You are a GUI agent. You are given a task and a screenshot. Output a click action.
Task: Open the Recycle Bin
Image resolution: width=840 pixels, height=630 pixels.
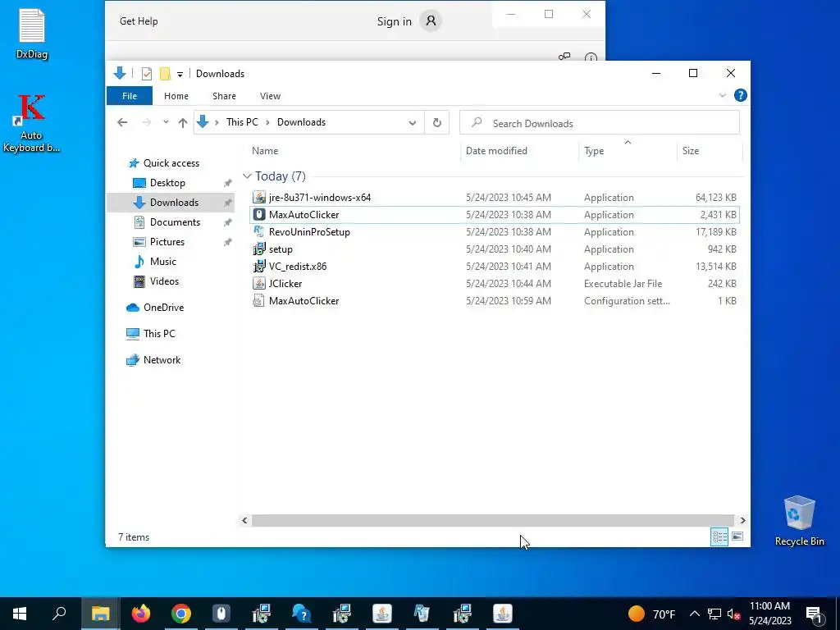tap(799, 521)
